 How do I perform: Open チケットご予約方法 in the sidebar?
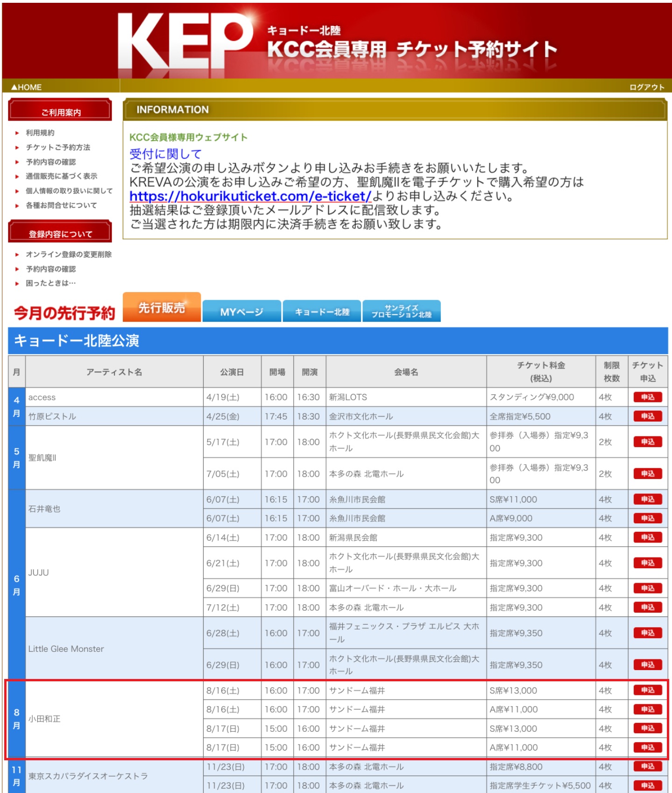point(58,147)
